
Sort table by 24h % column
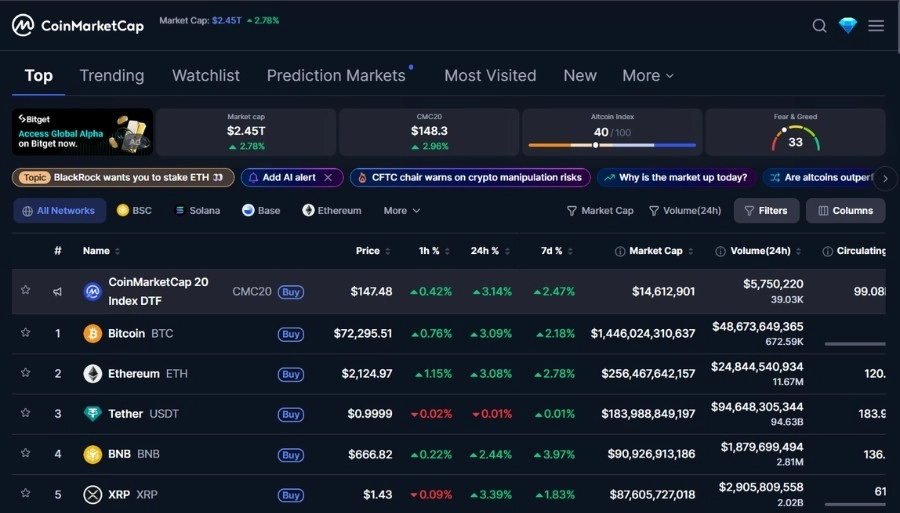[x=490, y=251]
